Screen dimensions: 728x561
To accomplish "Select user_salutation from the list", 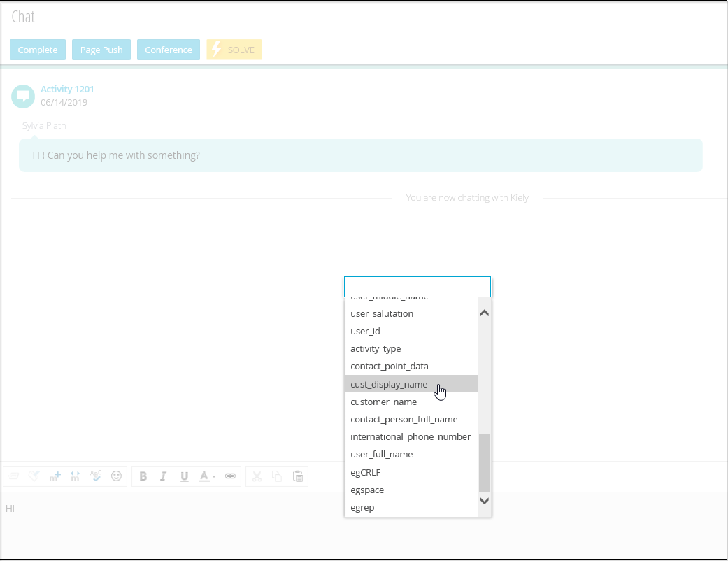I will pyautogui.click(x=412, y=314).
